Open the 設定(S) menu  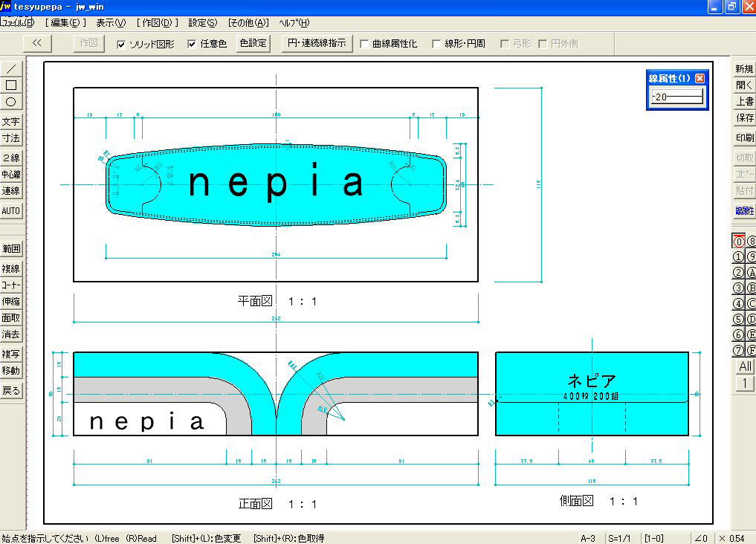point(202,22)
